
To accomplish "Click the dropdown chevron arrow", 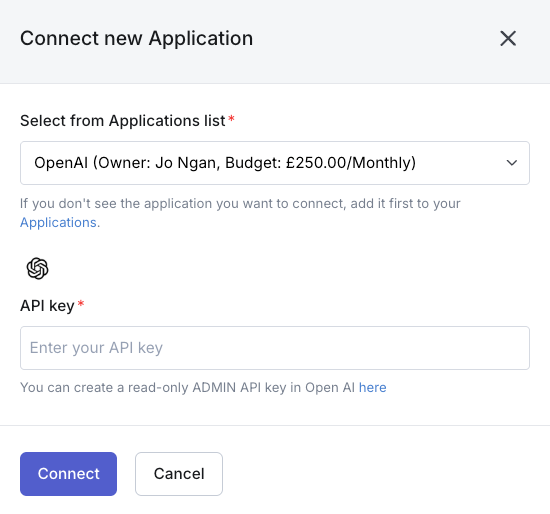I will pos(512,163).
